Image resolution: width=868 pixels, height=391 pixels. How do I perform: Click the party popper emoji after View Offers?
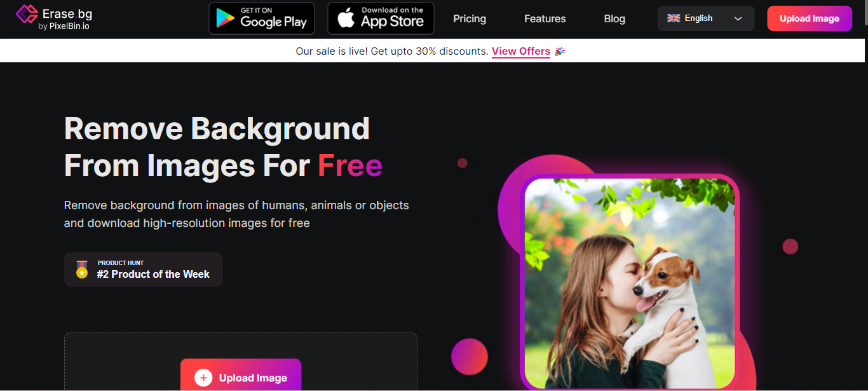(560, 51)
